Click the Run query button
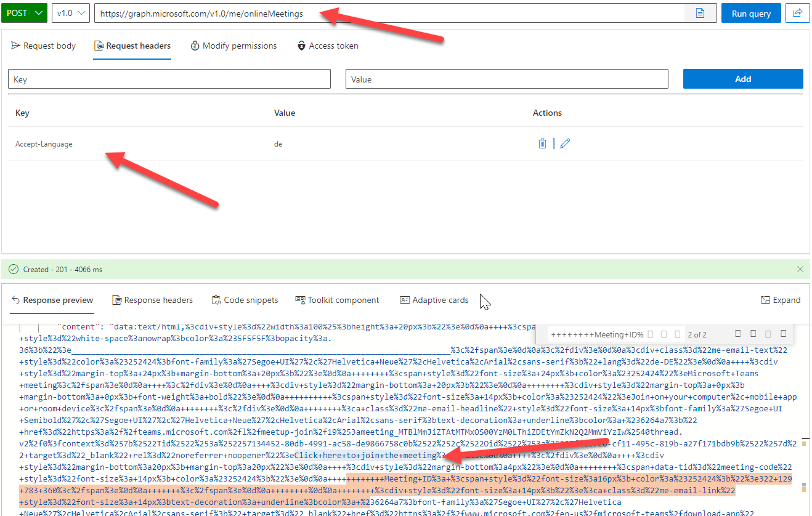 point(750,13)
